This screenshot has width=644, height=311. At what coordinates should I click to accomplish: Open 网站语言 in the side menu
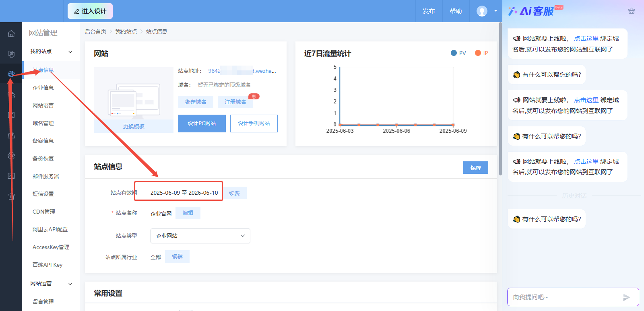(43, 105)
